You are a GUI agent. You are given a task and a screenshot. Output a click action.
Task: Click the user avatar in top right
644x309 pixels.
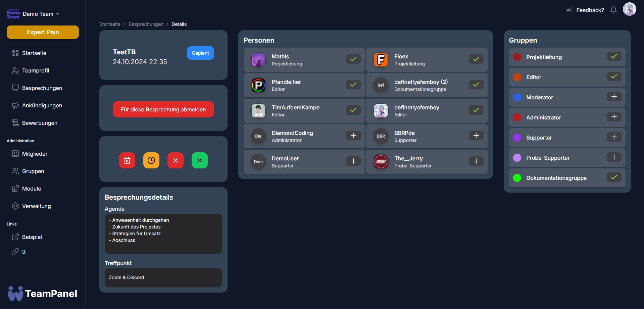coord(629,9)
